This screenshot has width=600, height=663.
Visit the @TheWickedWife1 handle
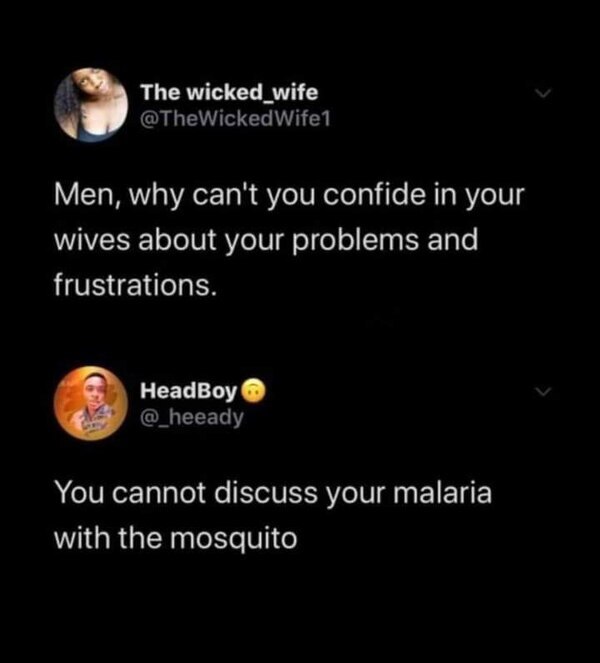[235, 120]
